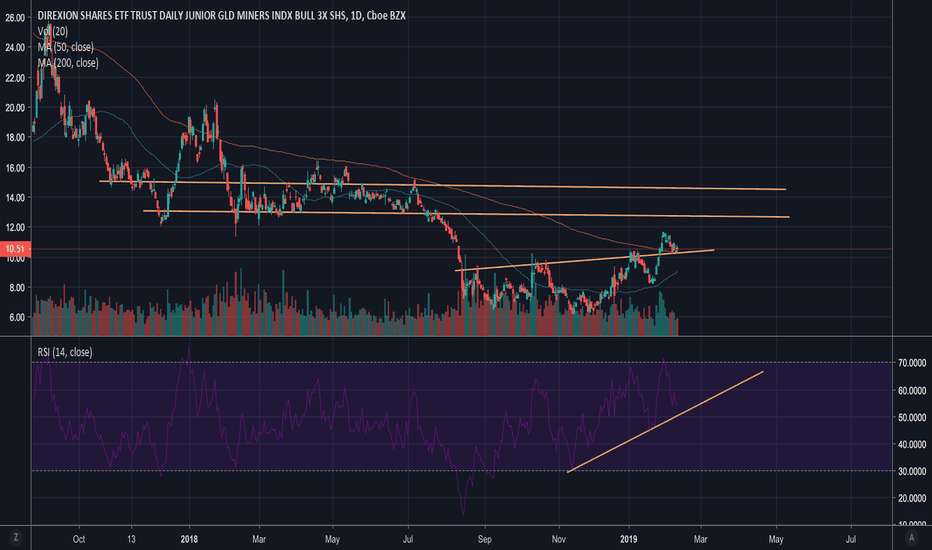Click the Nov label on time axis

558,539
